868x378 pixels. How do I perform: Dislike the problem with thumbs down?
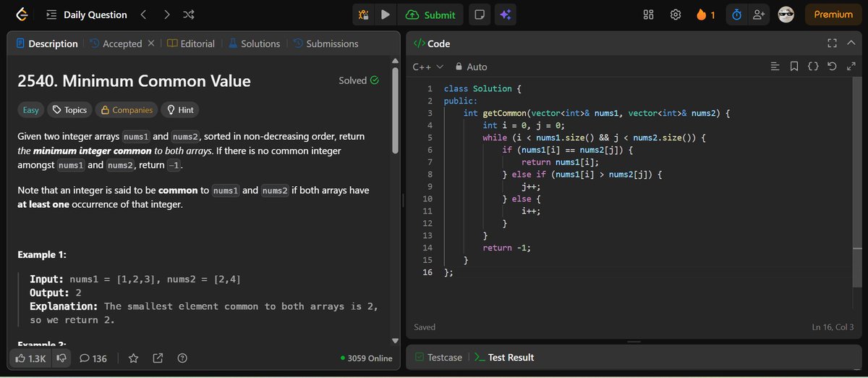click(61, 358)
